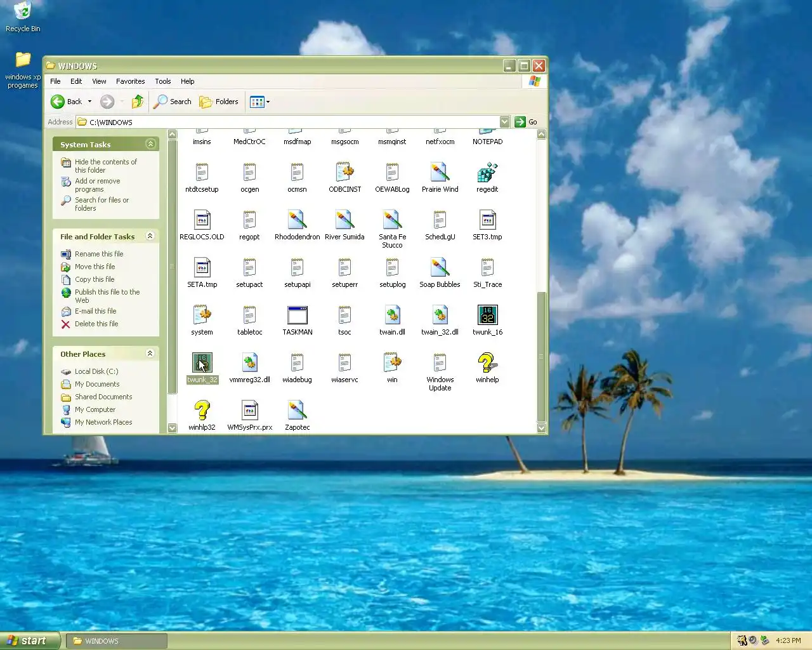
Task: Click the Back navigation button
Action: [66, 102]
